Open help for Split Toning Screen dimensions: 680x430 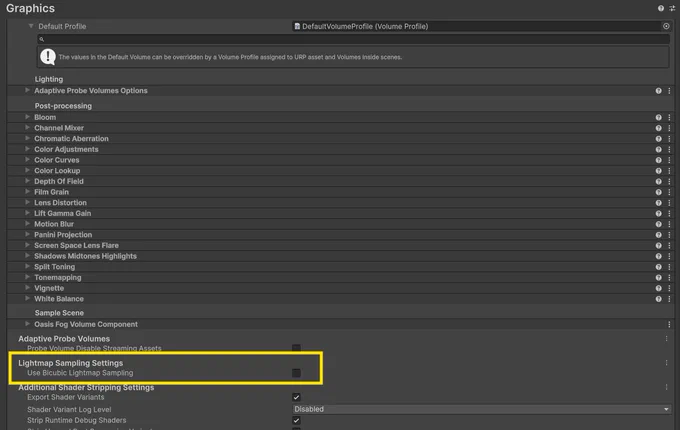tap(658, 267)
